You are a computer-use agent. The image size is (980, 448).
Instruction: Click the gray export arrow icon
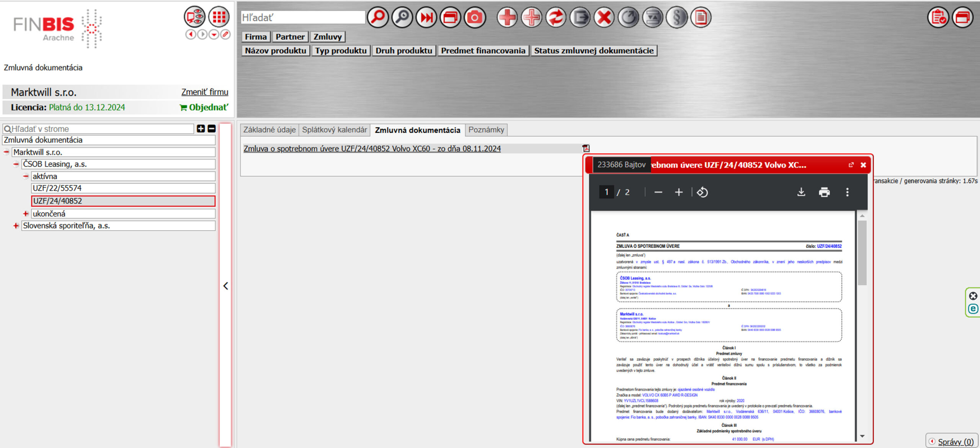click(580, 17)
